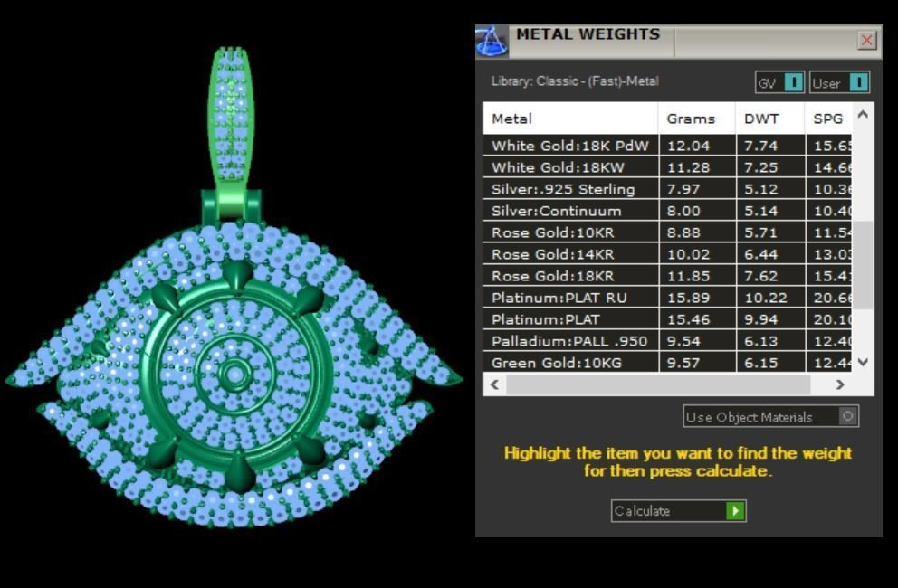Select the Green Gold:10KG row
Viewport: 898px width, 588px height.
(x=668, y=363)
